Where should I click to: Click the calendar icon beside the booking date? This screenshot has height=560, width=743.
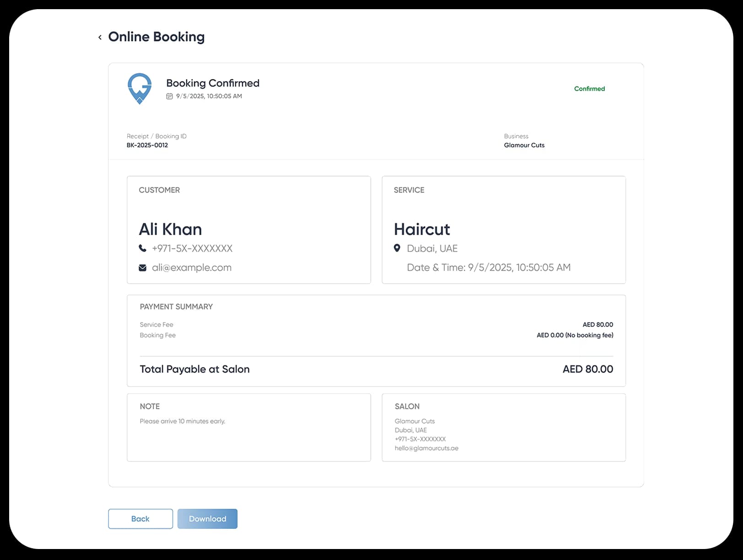[x=169, y=96]
